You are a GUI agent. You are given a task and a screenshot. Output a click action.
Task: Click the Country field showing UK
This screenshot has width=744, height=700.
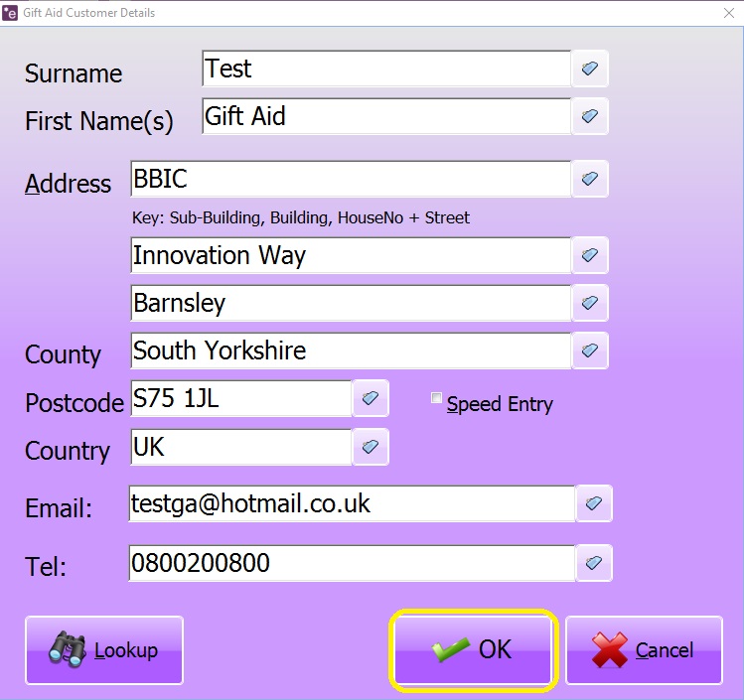(x=241, y=447)
